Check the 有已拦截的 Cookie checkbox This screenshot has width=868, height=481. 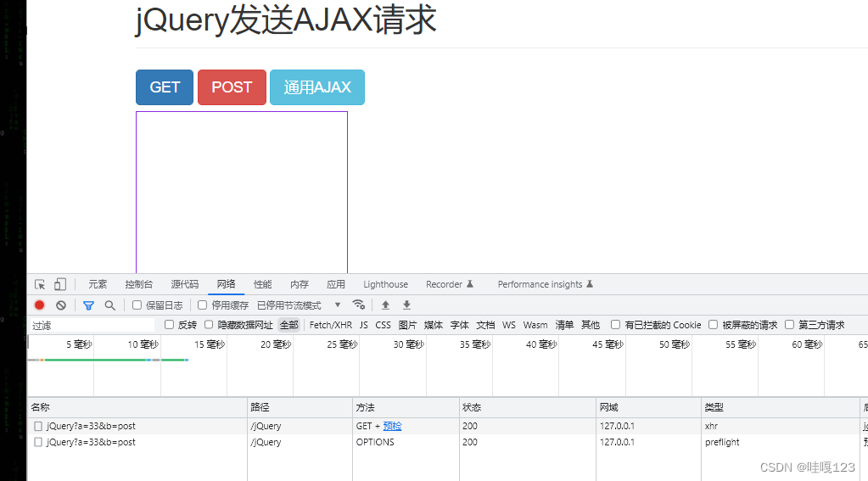pos(615,325)
